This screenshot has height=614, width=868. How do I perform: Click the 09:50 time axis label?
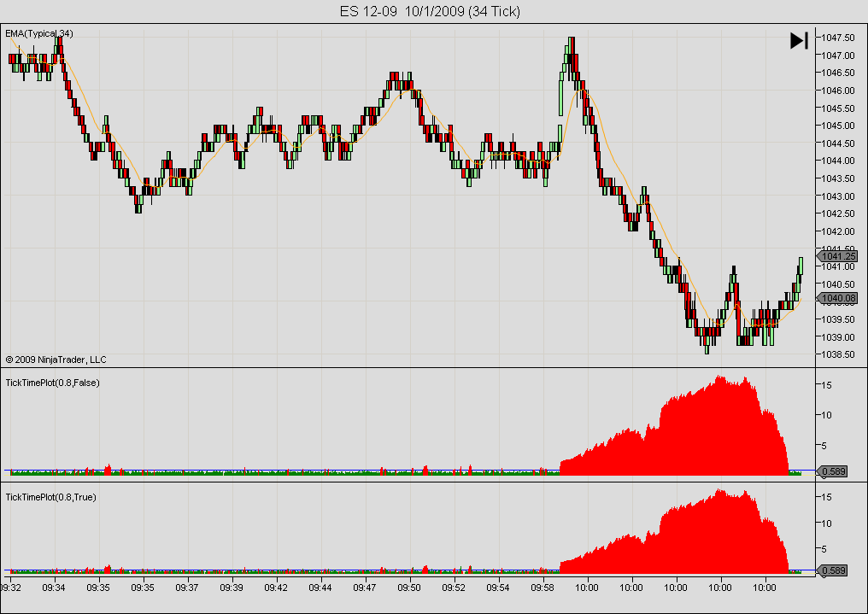pyautogui.click(x=409, y=588)
